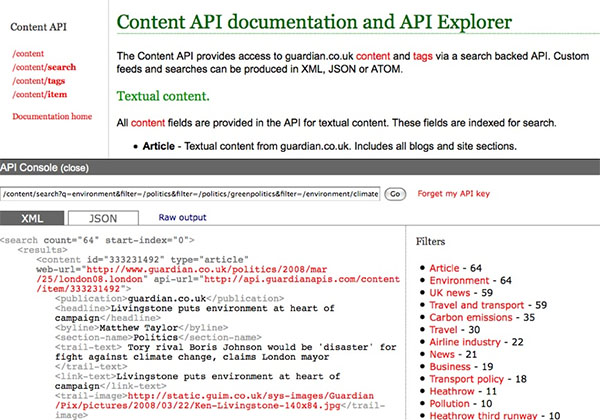Click the Go button
Viewport: 600px width, 420px height.
[394, 194]
